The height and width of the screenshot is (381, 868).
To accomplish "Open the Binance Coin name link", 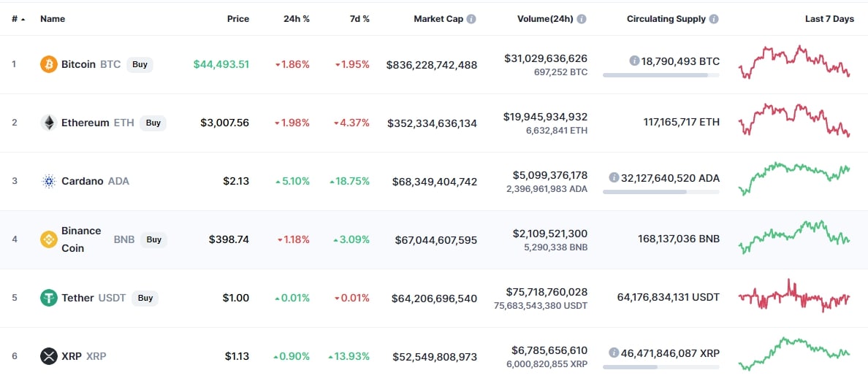I will coord(81,239).
